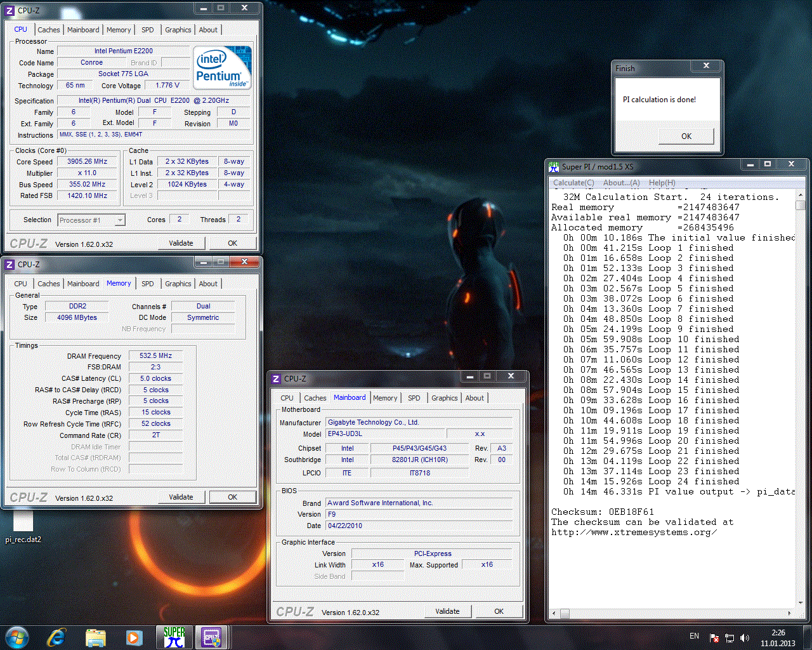Viewport: 812px width, 650px height.
Task: Launch Internet Explorer from taskbar
Action: (56, 637)
